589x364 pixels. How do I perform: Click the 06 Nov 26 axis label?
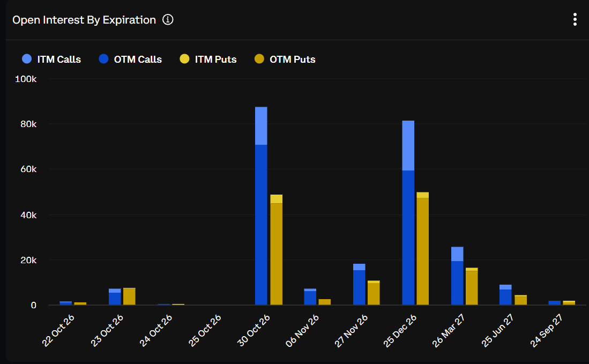[x=302, y=331]
